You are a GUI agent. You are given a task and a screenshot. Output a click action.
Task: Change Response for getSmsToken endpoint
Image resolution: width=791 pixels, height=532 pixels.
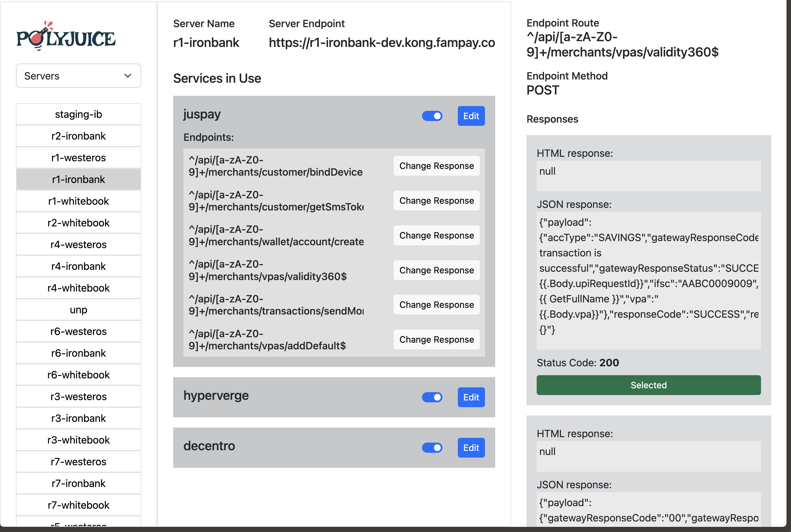tap(436, 201)
